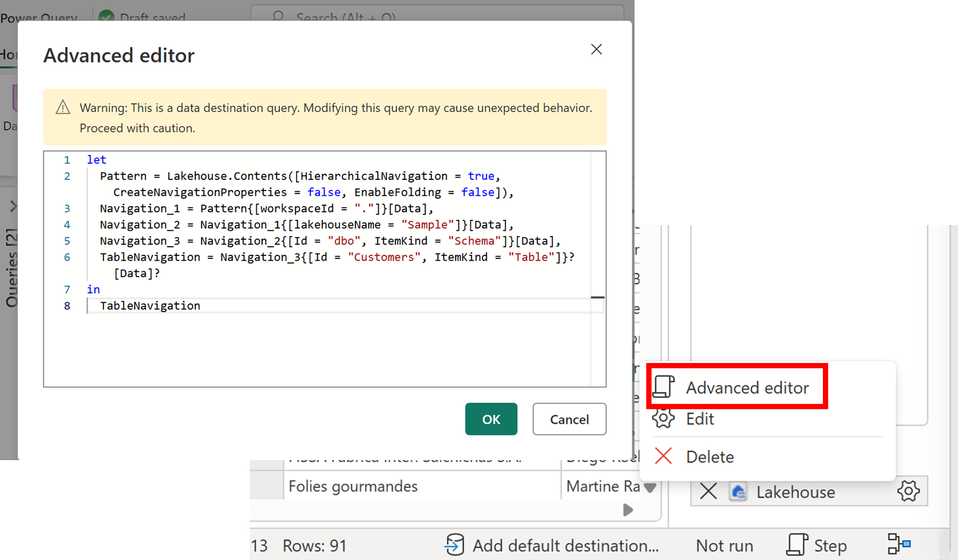Click the scroll icon next to Advanced editor
The height and width of the screenshot is (560, 958).
tap(664, 387)
